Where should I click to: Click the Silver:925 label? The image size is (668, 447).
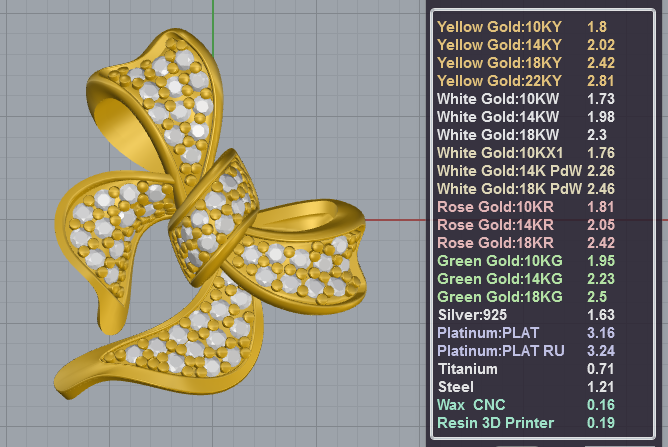[x=472, y=315]
